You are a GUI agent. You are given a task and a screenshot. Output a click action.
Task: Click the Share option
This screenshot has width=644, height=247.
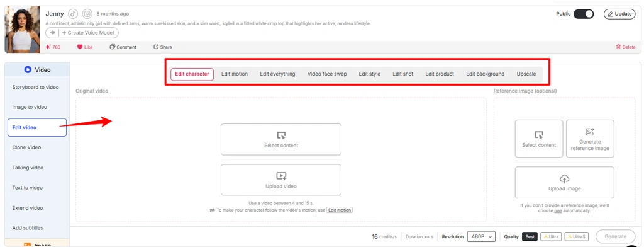coord(163,47)
